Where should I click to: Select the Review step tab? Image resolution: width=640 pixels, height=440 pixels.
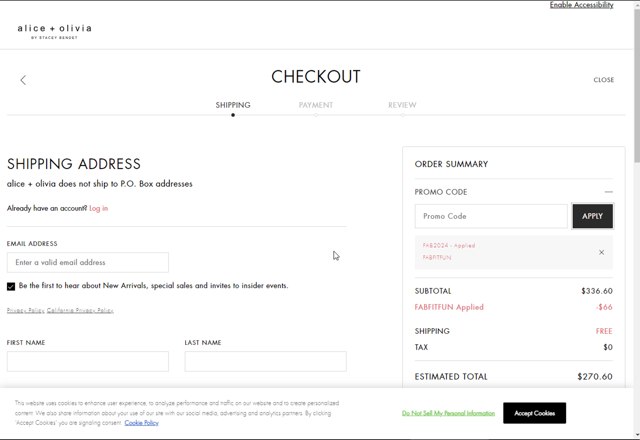(x=402, y=105)
